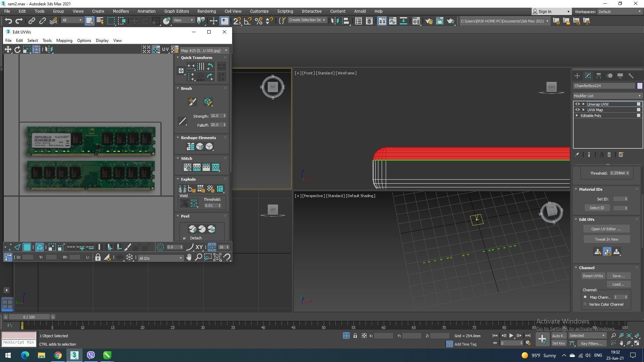Screen dimensions: 644x362
Task: Click the Pan hand tool in UV editor
Action: [x=189, y=257]
